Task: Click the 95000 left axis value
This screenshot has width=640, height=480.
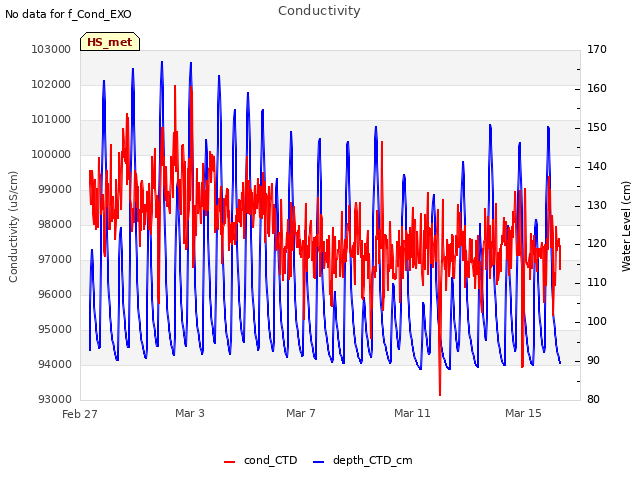Action: coord(54,329)
